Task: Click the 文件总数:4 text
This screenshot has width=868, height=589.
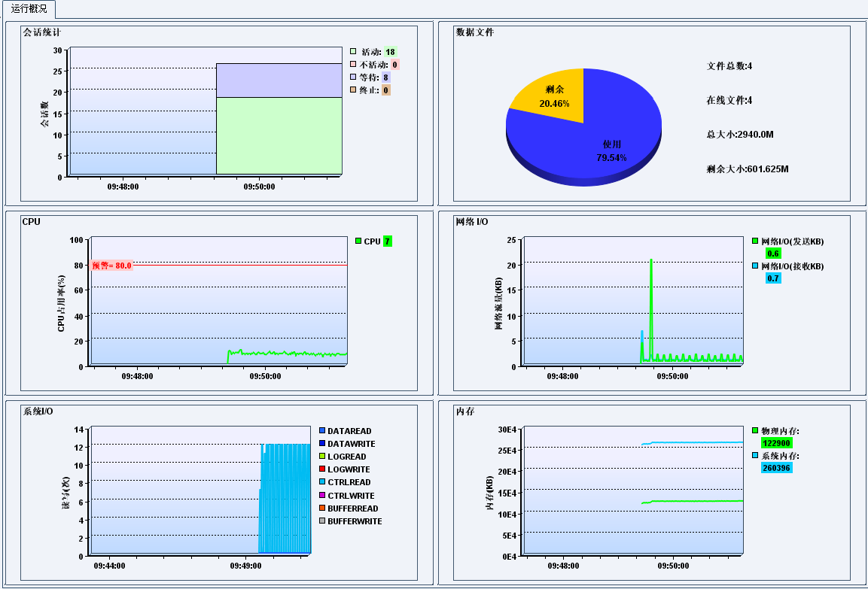Action: point(729,66)
